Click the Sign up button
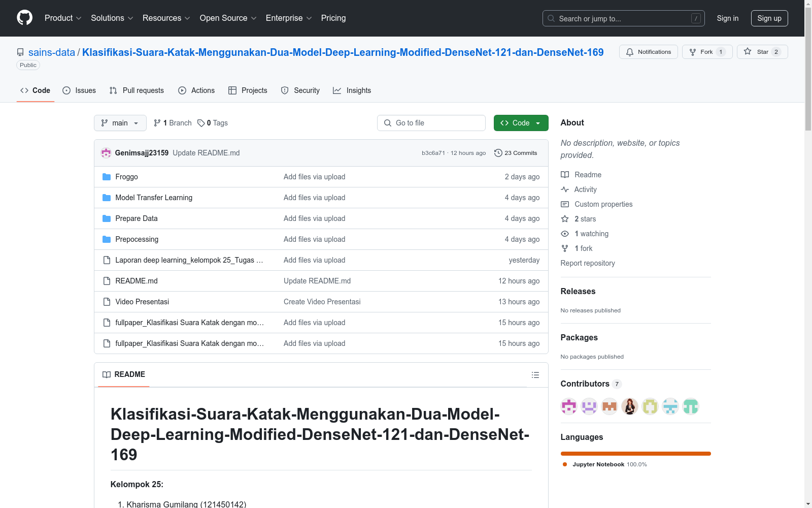Image resolution: width=812 pixels, height=508 pixels. (x=769, y=18)
